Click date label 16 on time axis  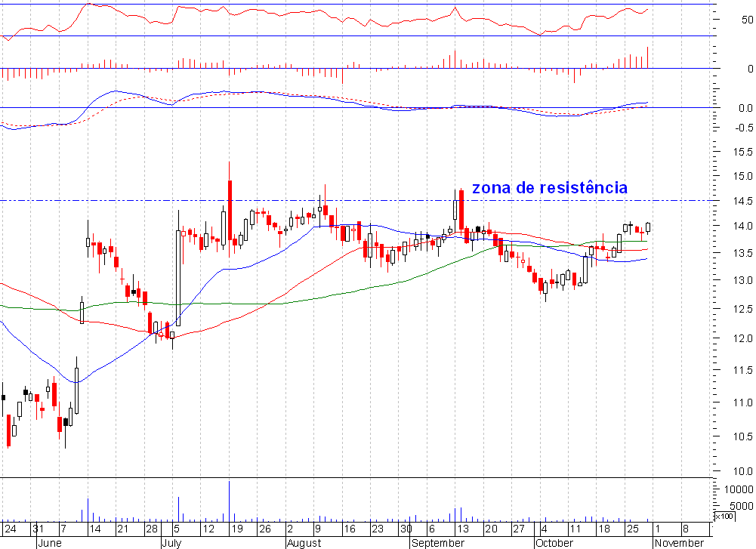click(350, 529)
